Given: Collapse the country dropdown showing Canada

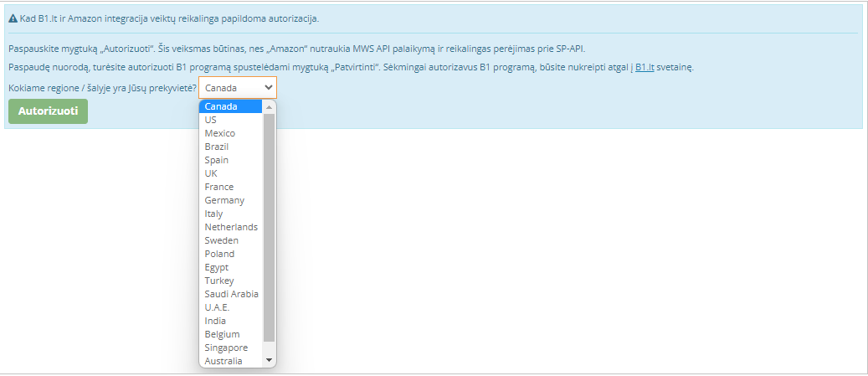Looking at the screenshot, I should [237, 88].
